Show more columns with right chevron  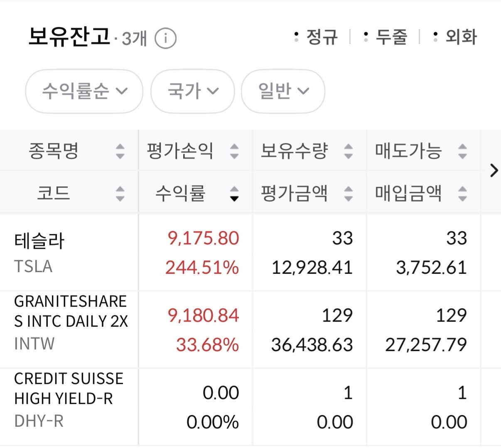494,170
